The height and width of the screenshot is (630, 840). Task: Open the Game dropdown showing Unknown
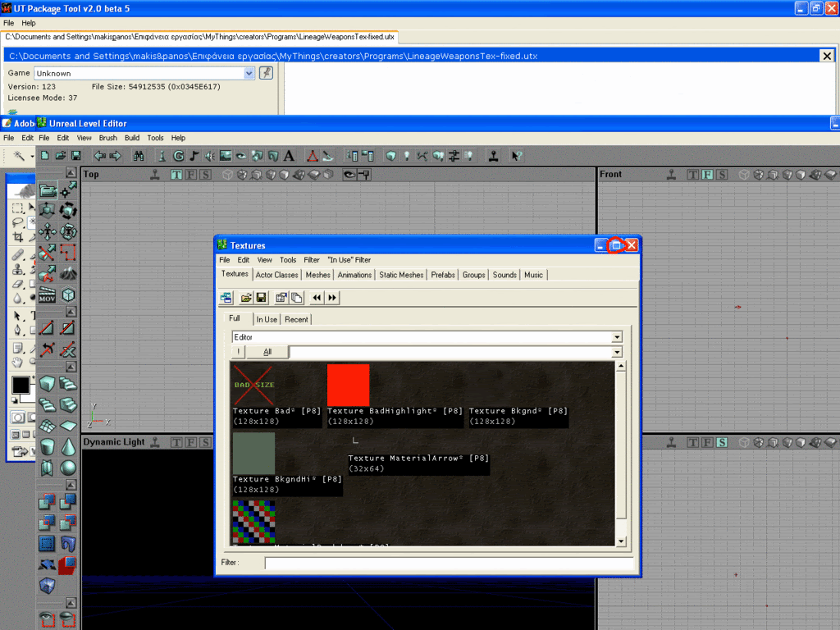coord(249,73)
